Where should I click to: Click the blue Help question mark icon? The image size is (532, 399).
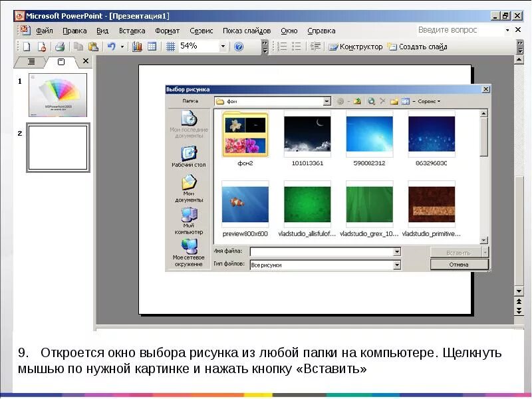[239, 47]
